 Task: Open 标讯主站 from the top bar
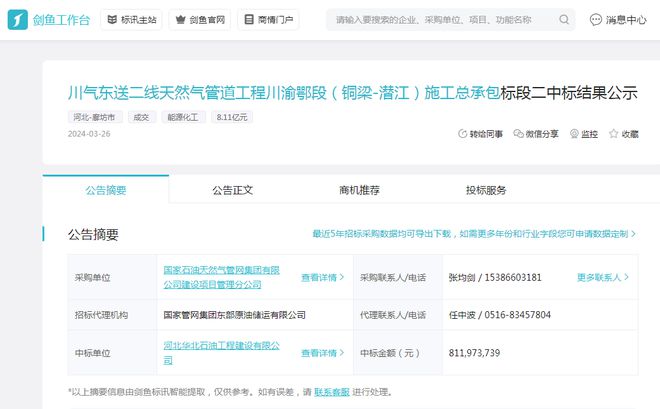pyautogui.click(x=131, y=20)
